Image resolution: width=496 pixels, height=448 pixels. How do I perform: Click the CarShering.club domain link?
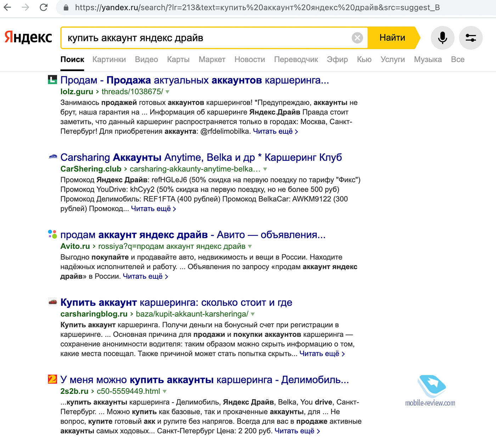91,169
